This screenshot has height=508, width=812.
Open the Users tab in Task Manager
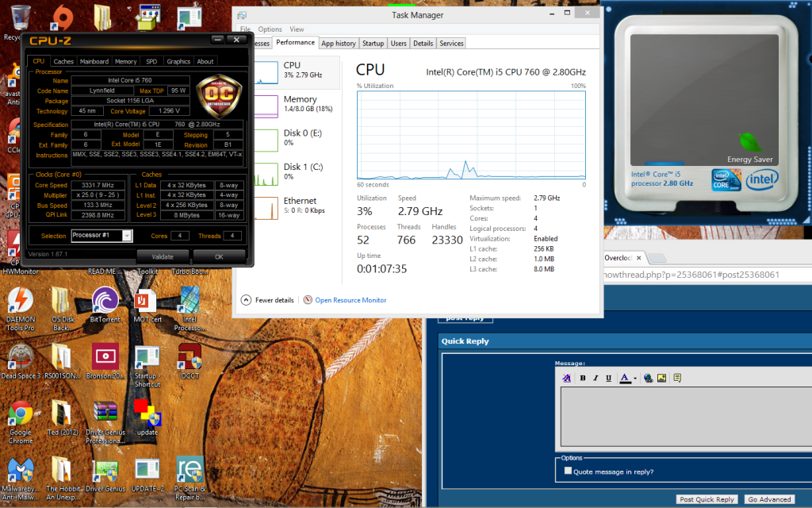(398, 44)
